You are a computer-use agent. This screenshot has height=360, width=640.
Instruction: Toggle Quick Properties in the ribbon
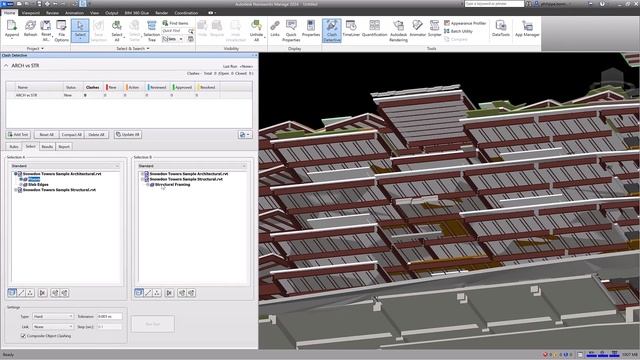point(291,31)
